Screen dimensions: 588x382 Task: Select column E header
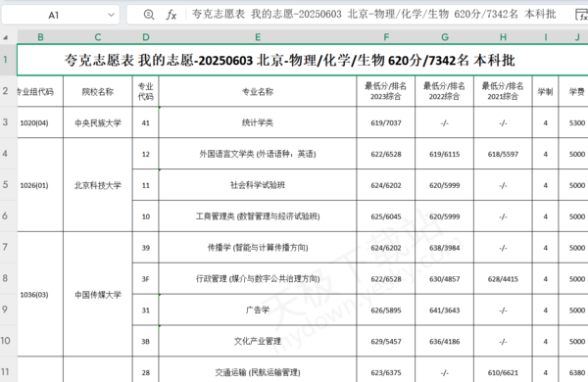[258, 37]
